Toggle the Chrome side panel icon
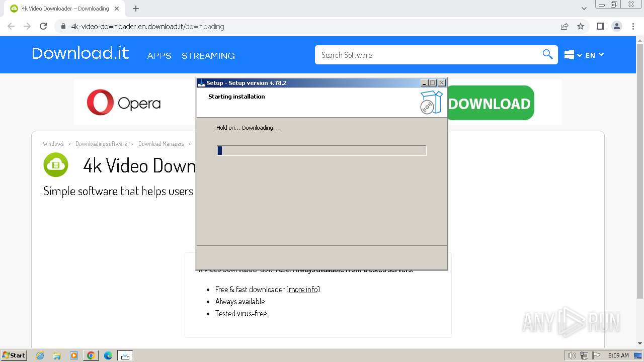Image resolution: width=644 pixels, height=362 pixels. click(600, 26)
